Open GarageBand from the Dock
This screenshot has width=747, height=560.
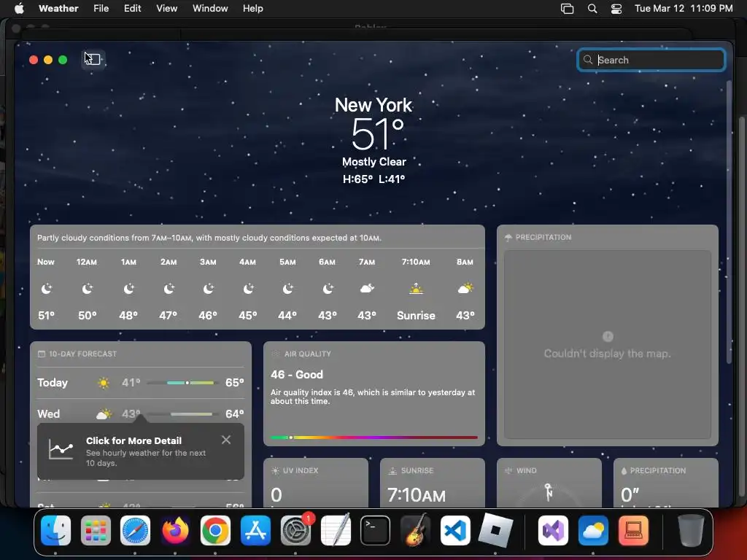click(x=415, y=530)
